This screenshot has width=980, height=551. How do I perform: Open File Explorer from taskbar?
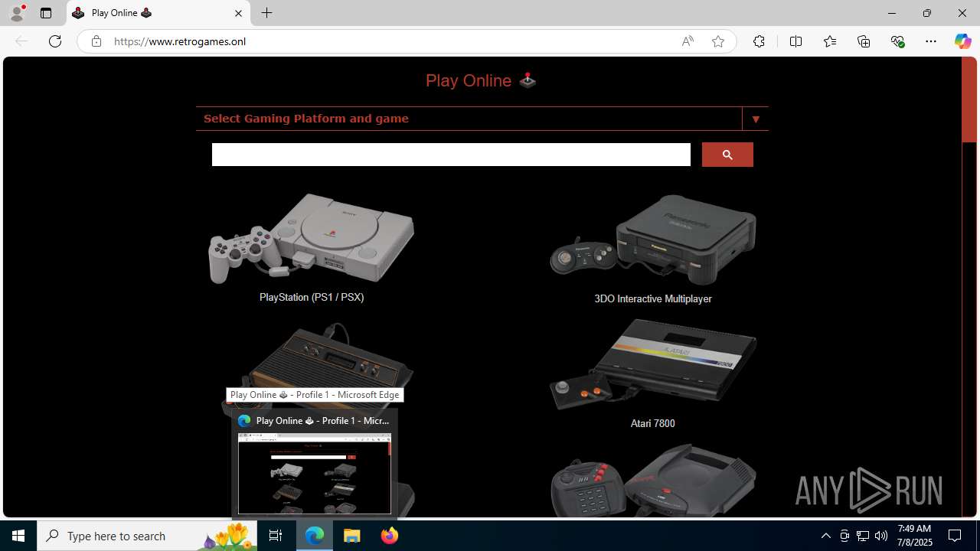352,536
